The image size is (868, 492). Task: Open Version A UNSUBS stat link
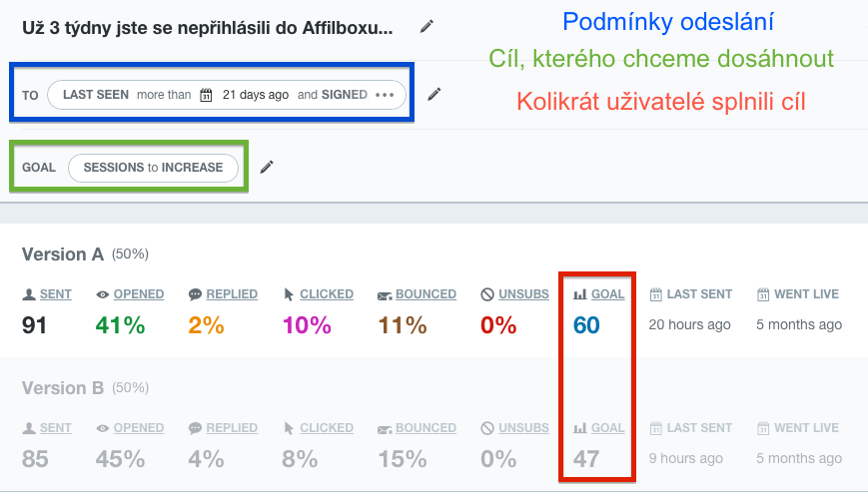(523, 294)
